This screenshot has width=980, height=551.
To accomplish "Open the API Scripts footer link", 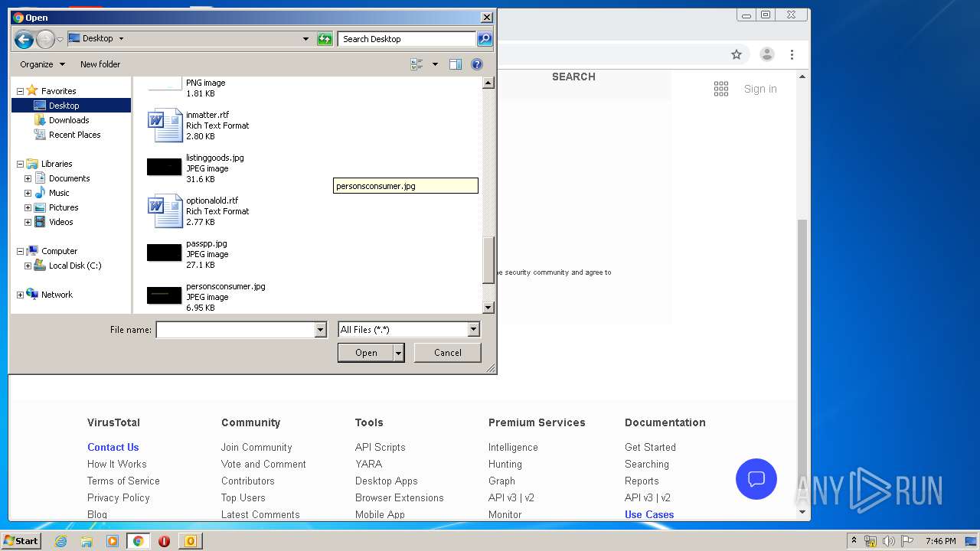I will coord(381,447).
